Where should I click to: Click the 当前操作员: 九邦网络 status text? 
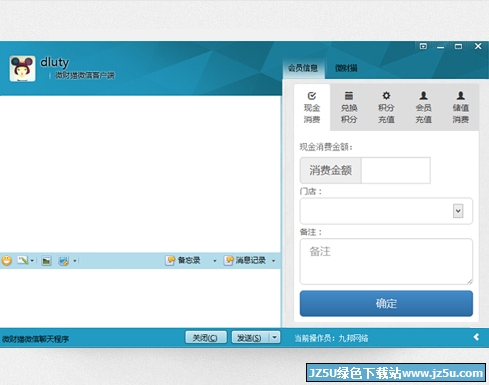click(x=332, y=338)
